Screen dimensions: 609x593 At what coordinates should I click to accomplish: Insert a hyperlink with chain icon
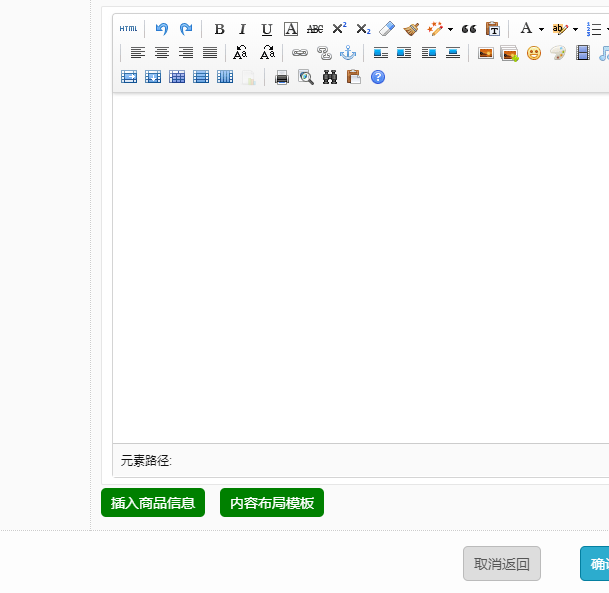pyautogui.click(x=300, y=53)
